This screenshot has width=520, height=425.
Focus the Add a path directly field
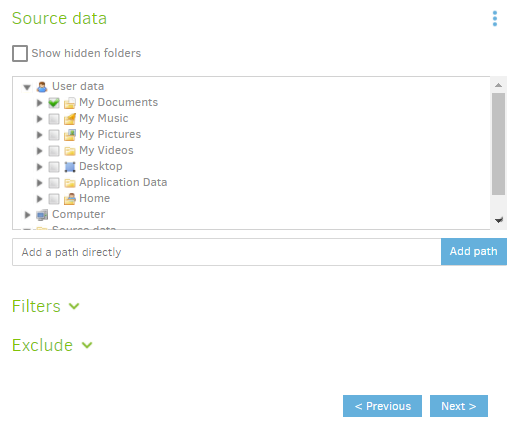(x=227, y=252)
